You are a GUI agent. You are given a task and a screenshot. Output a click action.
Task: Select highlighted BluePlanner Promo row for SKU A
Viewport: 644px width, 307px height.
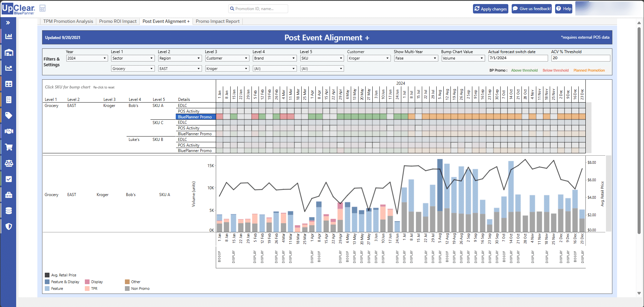[196, 117]
